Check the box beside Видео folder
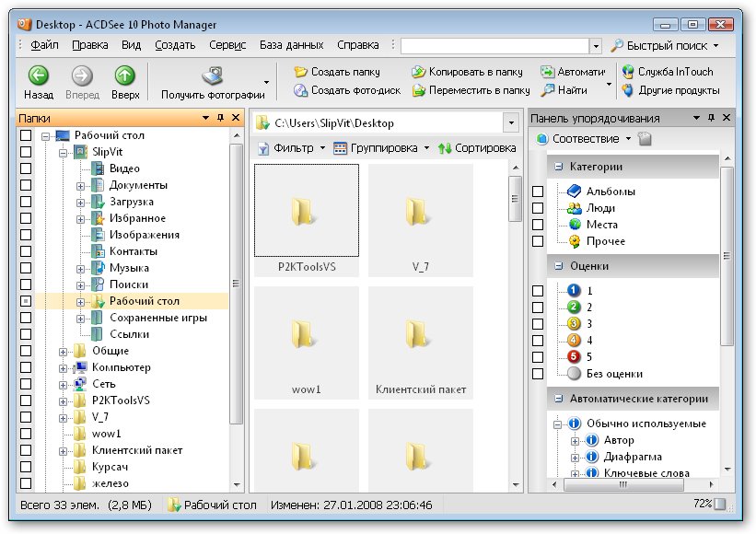Image resolution: width=756 pixels, height=534 pixels. 26,168
